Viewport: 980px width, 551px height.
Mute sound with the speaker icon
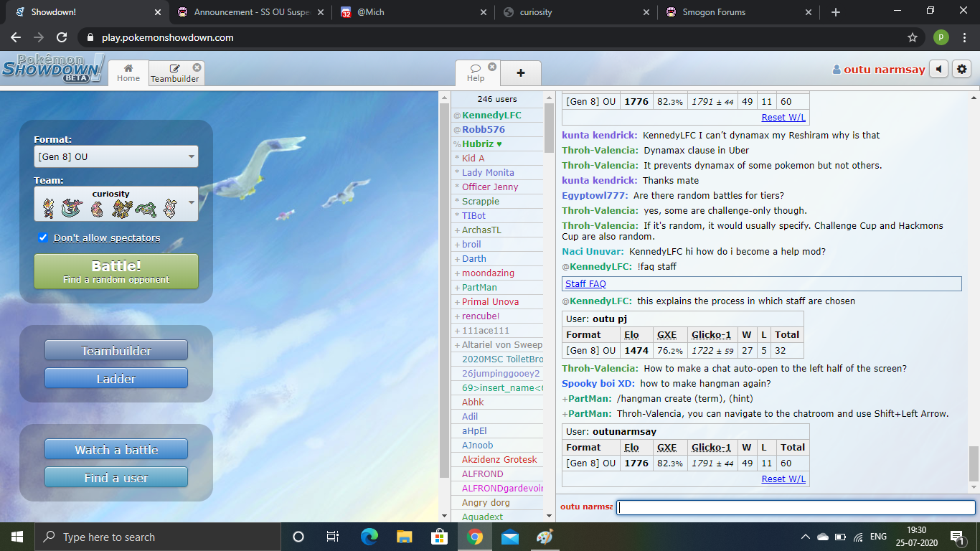[938, 70]
